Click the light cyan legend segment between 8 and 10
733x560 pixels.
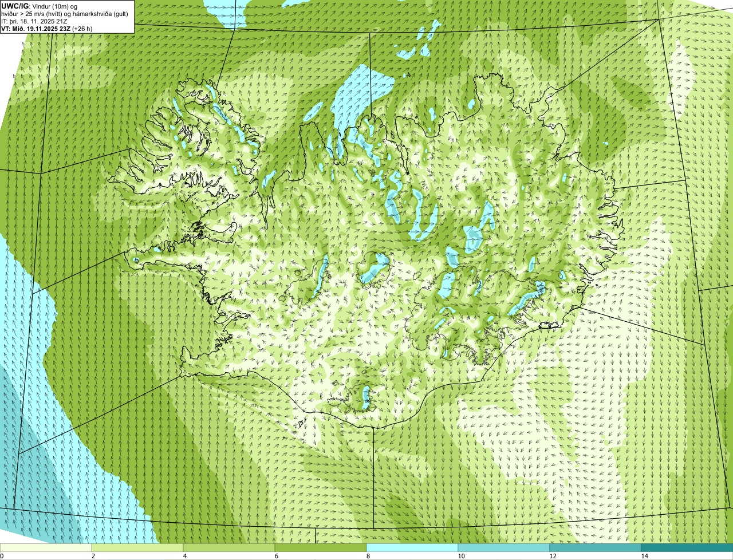click(x=412, y=547)
